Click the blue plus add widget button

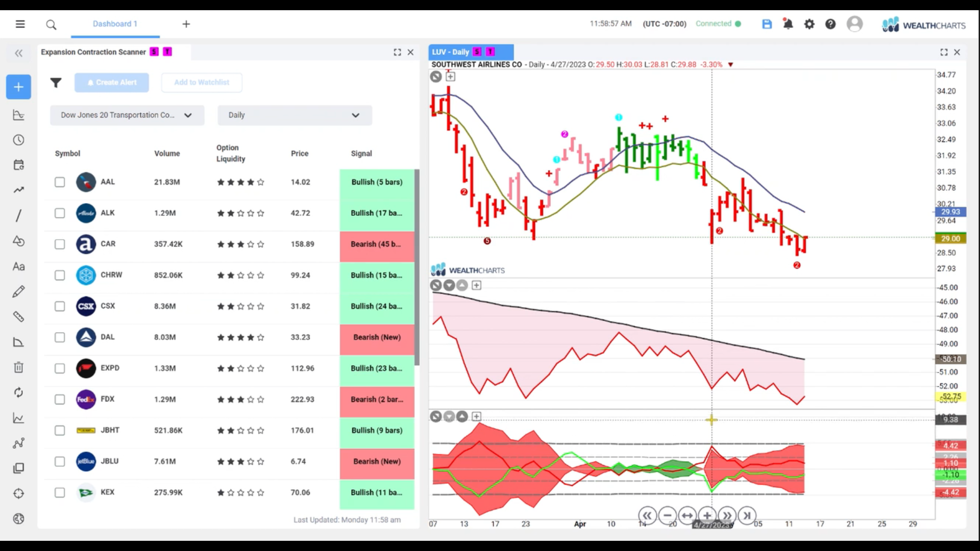pos(18,87)
